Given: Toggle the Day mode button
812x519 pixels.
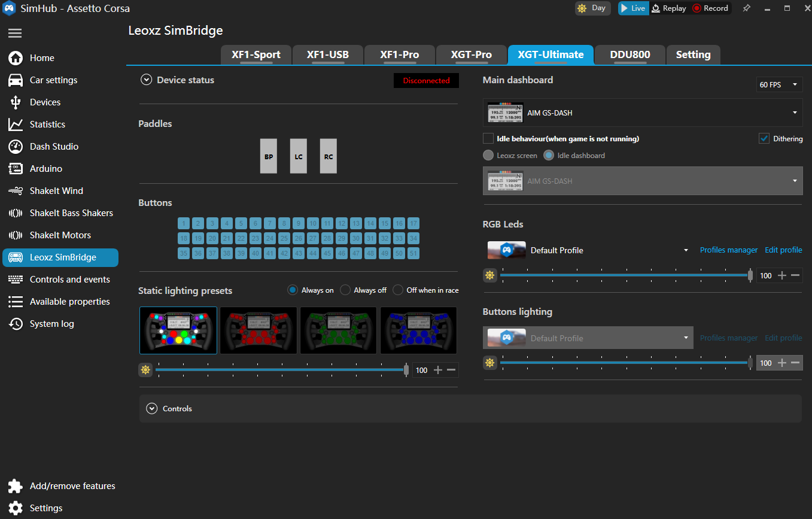Looking at the screenshot, I should click(x=592, y=8).
